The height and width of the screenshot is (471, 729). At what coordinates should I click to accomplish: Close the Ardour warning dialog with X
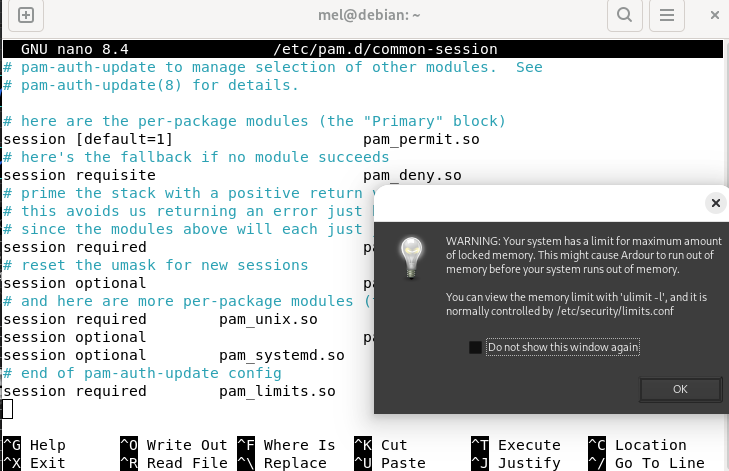pyautogui.click(x=715, y=203)
